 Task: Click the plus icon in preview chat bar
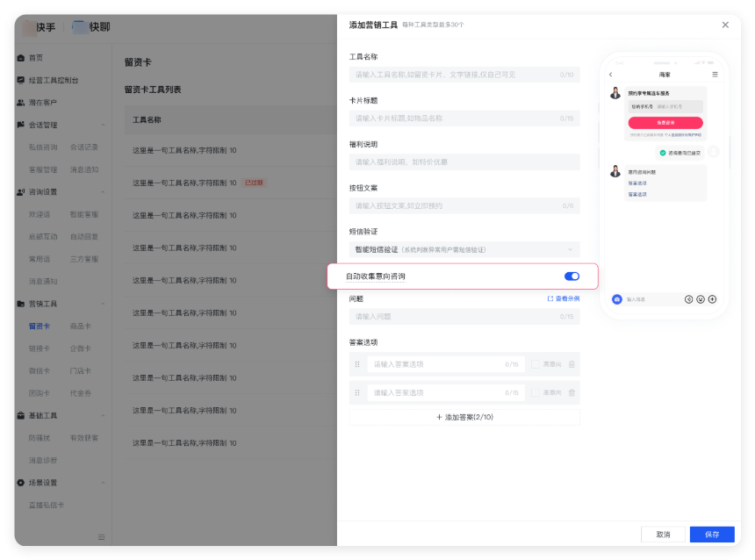[712, 299]
